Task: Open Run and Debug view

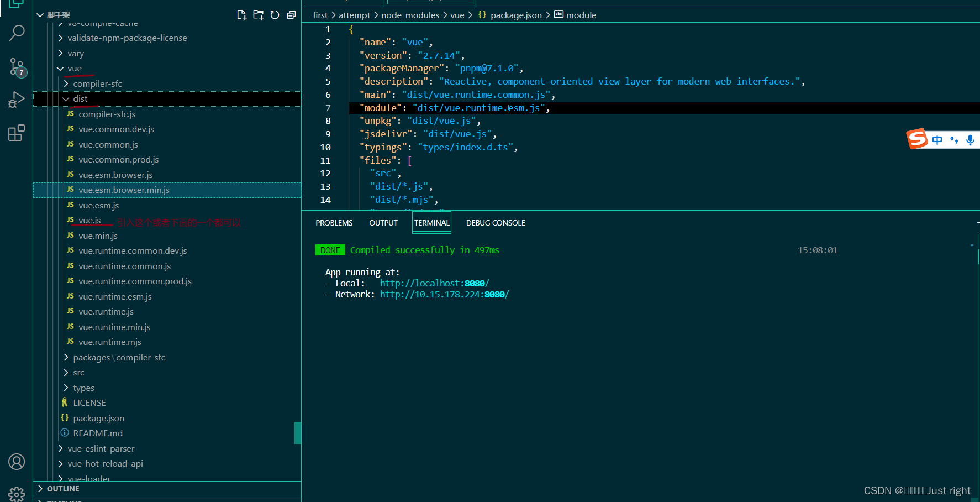Action: pyautogui.click(x=17, y=100)
